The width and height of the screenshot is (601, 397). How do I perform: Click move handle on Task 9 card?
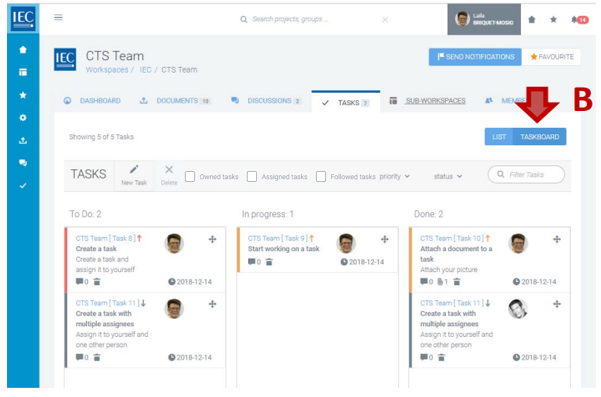[385, 240]
